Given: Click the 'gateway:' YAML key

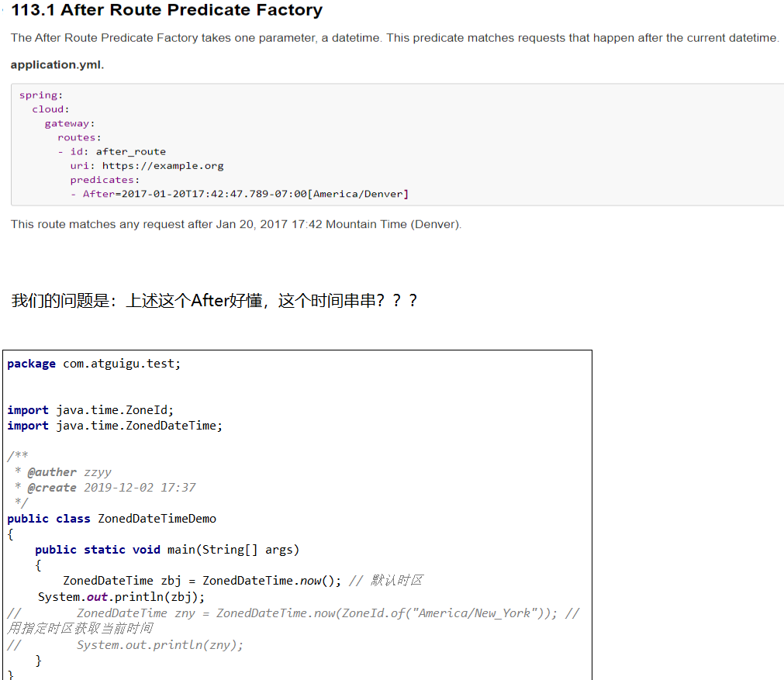Looking at the screenshot, I should 70,123.
